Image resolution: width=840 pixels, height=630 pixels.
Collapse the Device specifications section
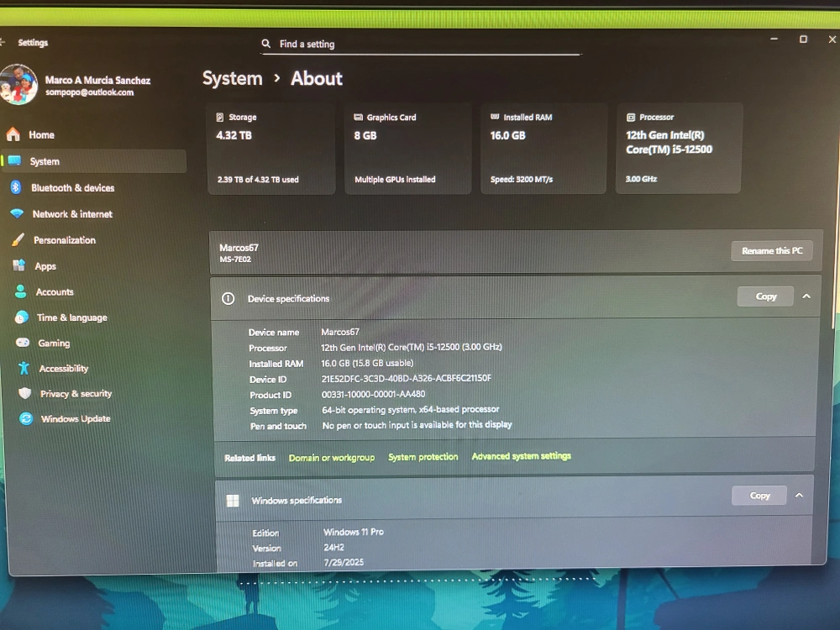(806, 296)
